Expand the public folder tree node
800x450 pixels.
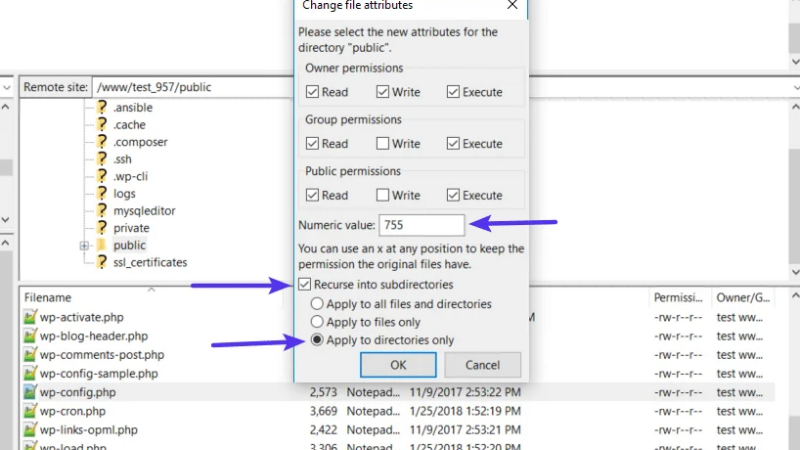84,245
